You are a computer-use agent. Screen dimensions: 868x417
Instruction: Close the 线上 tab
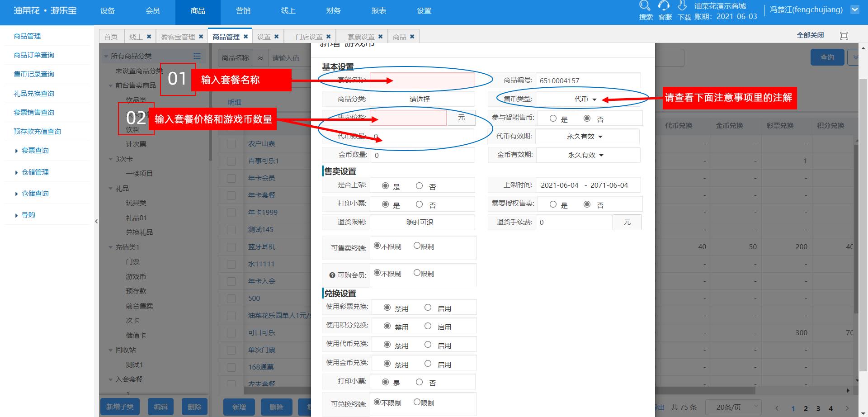coord(148,37)
